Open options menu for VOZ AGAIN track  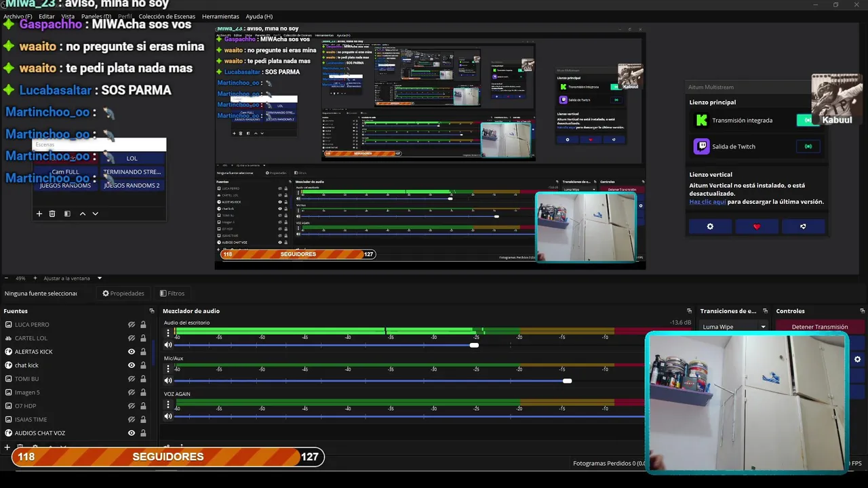pos(168,405)
